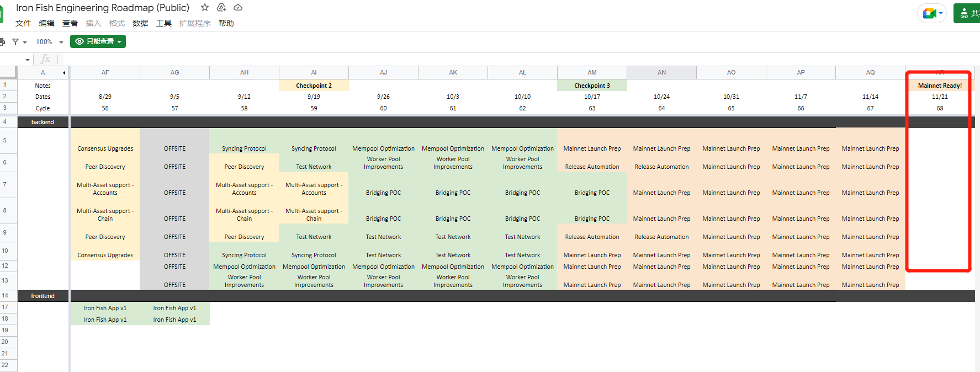Screen dimensions: 980x372
Task: Open the greyed 扩展程序 menu
Action: point(195,23)
